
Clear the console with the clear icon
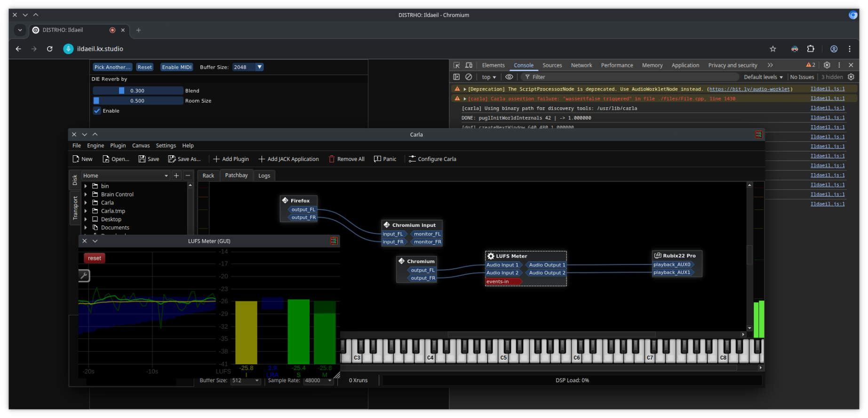tap(469, 77)
